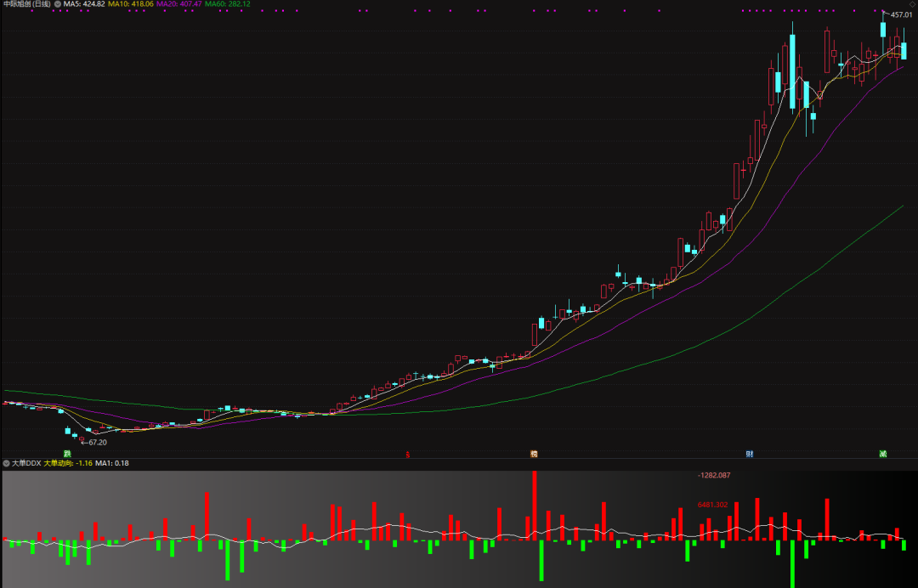Click the blue 财 marker icon on timeline
This screenshot has height=588, width=918.
[x=749, y=454]
